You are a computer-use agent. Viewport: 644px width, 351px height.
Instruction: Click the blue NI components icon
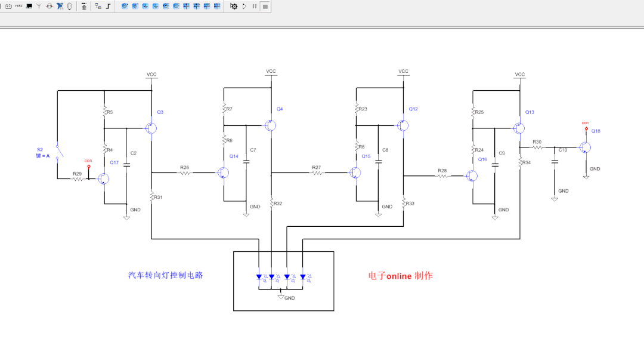coord(60,6)
